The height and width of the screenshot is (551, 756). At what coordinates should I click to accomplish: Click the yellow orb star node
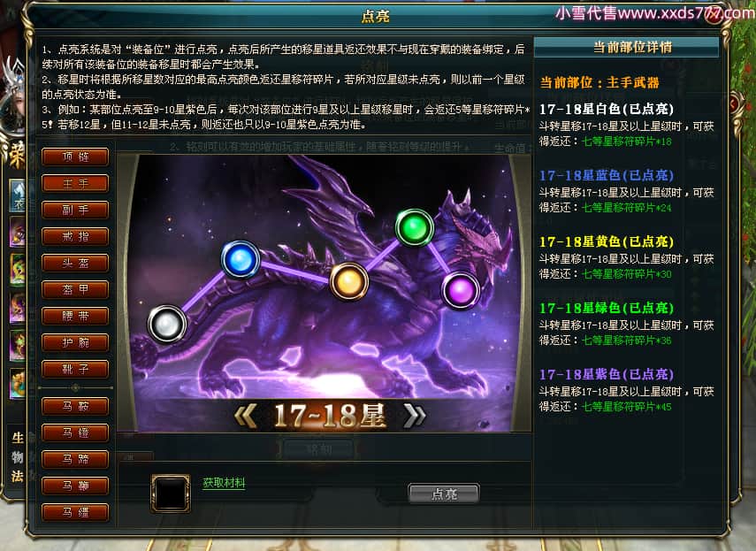(348, 281)
